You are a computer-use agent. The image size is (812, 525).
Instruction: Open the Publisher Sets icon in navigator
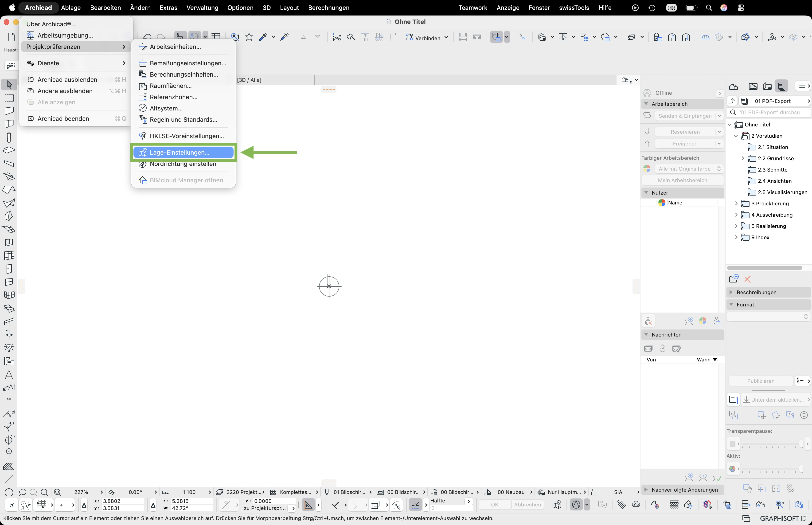point(782,86)
